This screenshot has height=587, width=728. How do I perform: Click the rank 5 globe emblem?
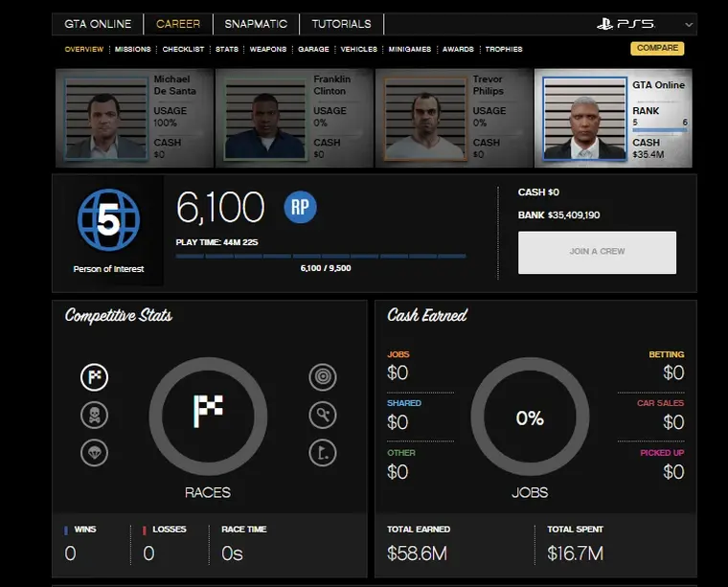(x=108, y=220)
